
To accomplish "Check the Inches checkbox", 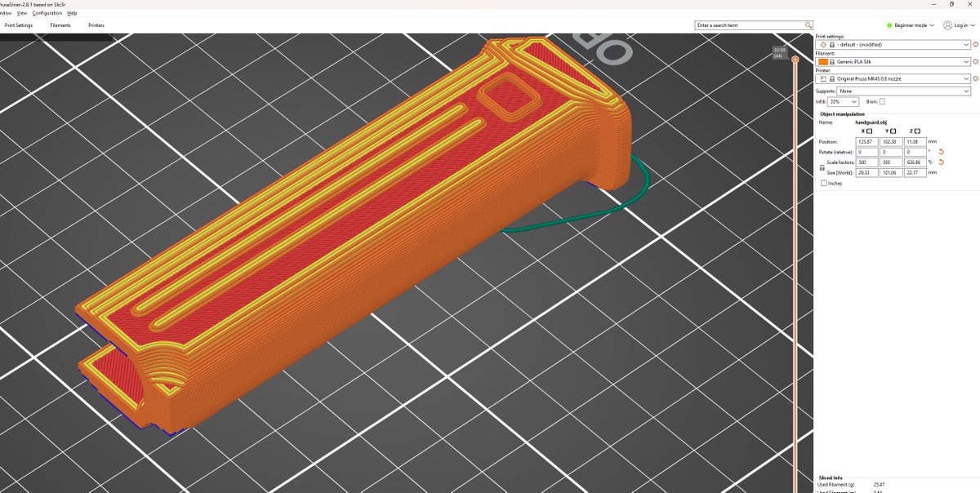I will tap(824, 181).
